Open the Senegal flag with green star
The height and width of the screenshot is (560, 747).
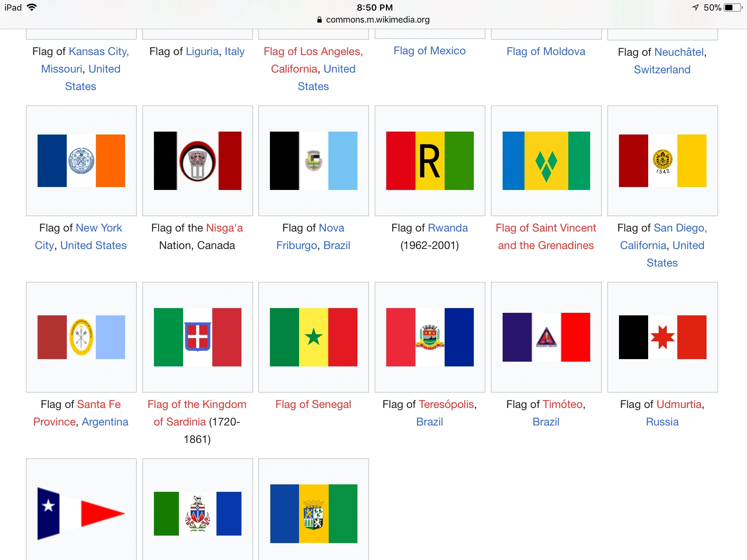pyautogui.click(x=313, y=337)
